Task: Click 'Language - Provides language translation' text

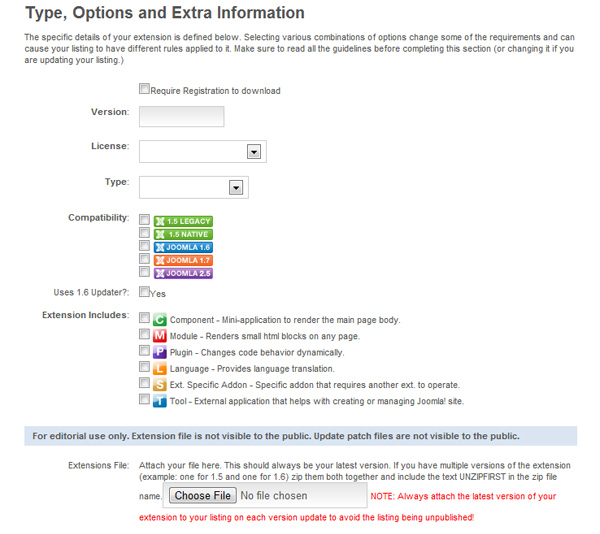Action: pyautogui.click(x=252, y=369)
